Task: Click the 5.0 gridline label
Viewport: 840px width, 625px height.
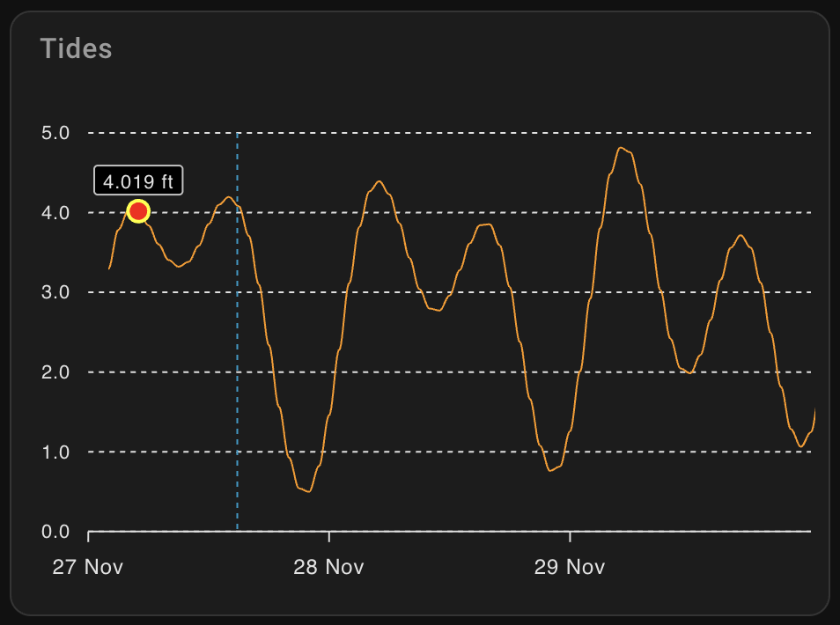Action: point(55,133)
